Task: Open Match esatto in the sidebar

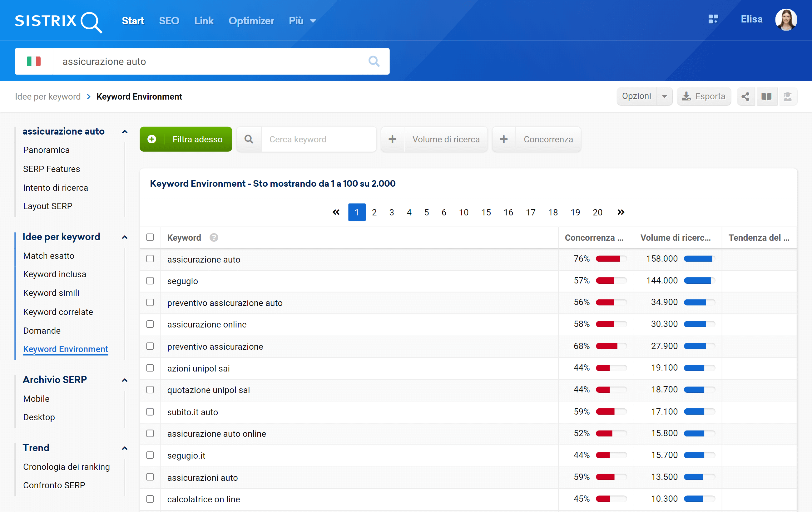Action: (48, 256)
